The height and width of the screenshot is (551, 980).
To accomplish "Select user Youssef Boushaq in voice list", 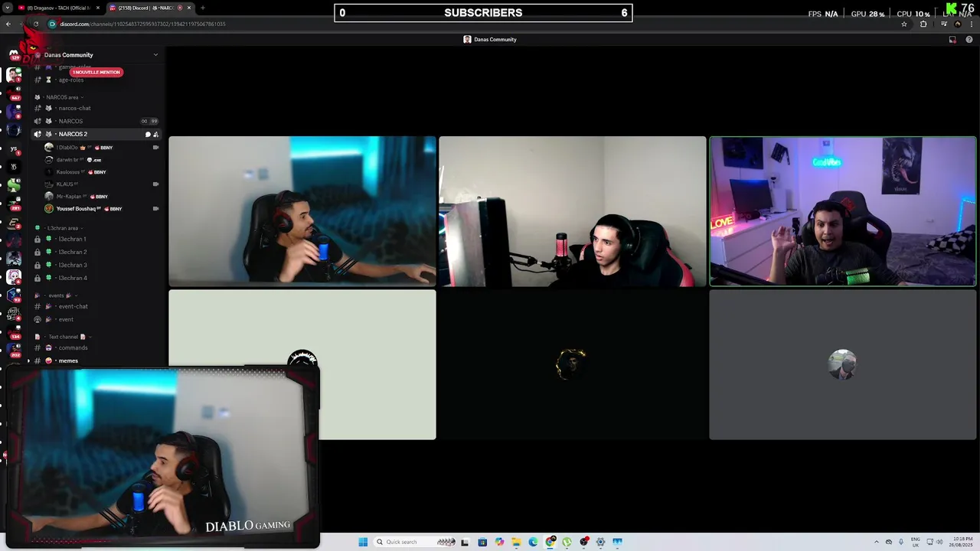I will [77, 208].
